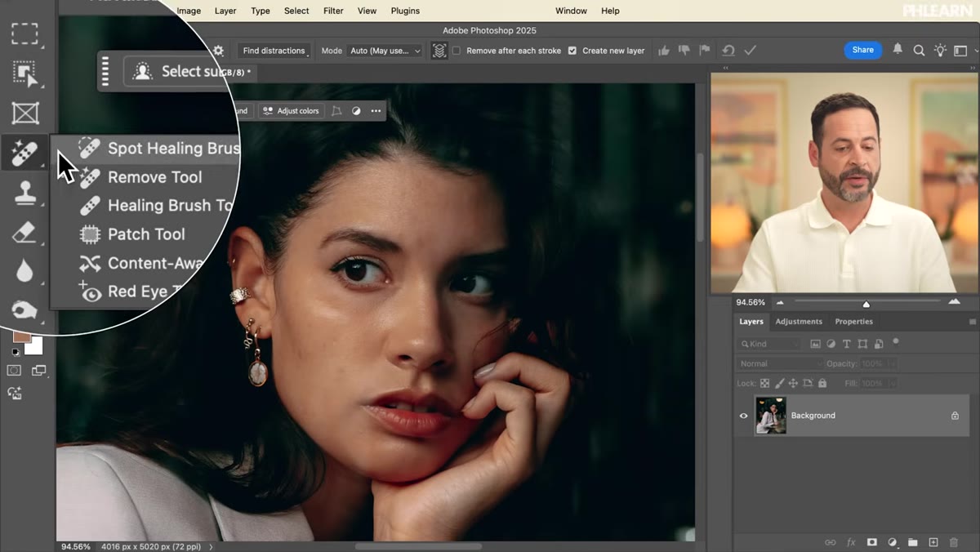980x552 pixels.
Task: Select the Rectangular Marquee tool
Action: pyautogui.click(x=24, y=33)
